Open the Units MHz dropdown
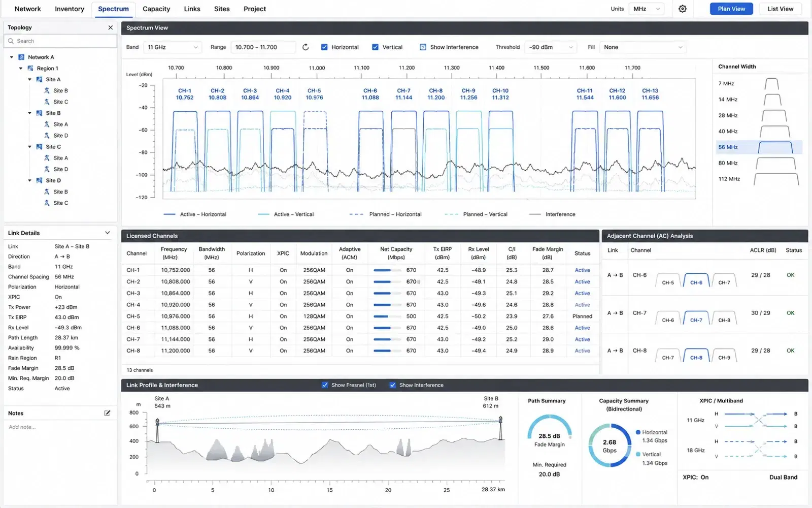812x508 pixels. (x=646, y=9)
